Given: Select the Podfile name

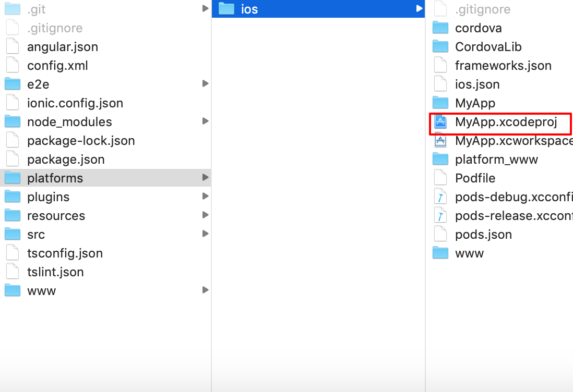Looking at the screenshot, I should [475, 178].
